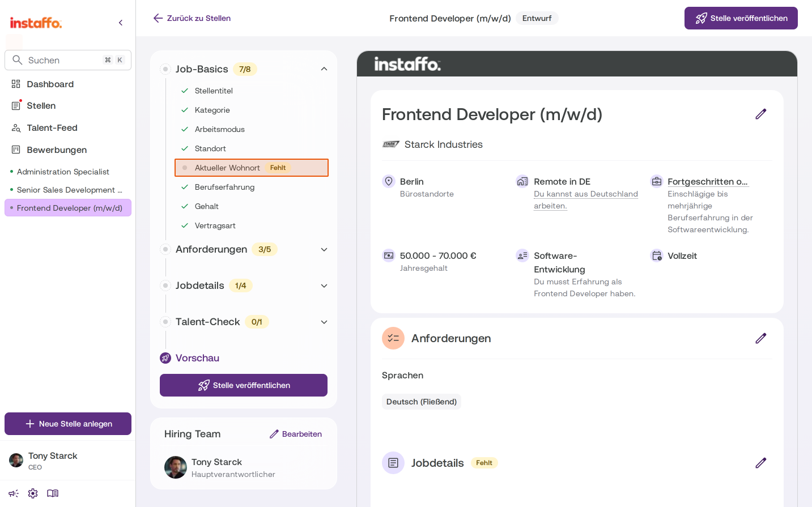Expand the Anforderungen section

324,249
